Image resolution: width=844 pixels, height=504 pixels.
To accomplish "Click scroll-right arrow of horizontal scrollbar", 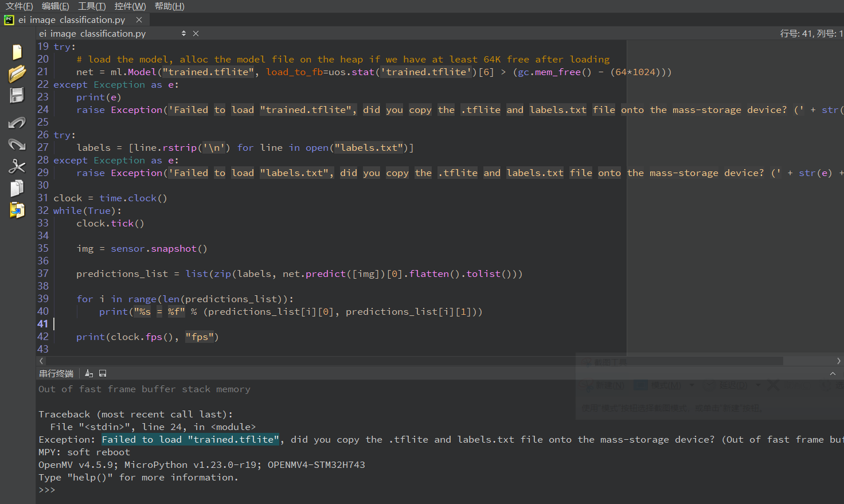I will pos(838,361).
